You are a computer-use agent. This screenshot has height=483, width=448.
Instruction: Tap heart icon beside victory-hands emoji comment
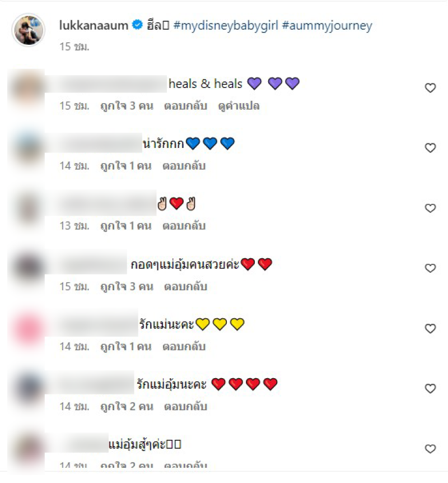pos(430,208)
